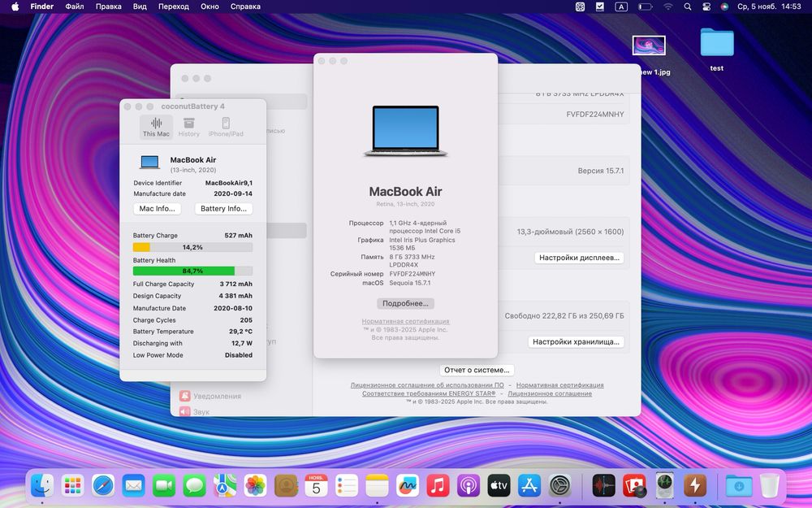The image size is (812, 508).
Task: Launch FaceTime from the dock
Action: pyautogui.click(x=164, y=486)
